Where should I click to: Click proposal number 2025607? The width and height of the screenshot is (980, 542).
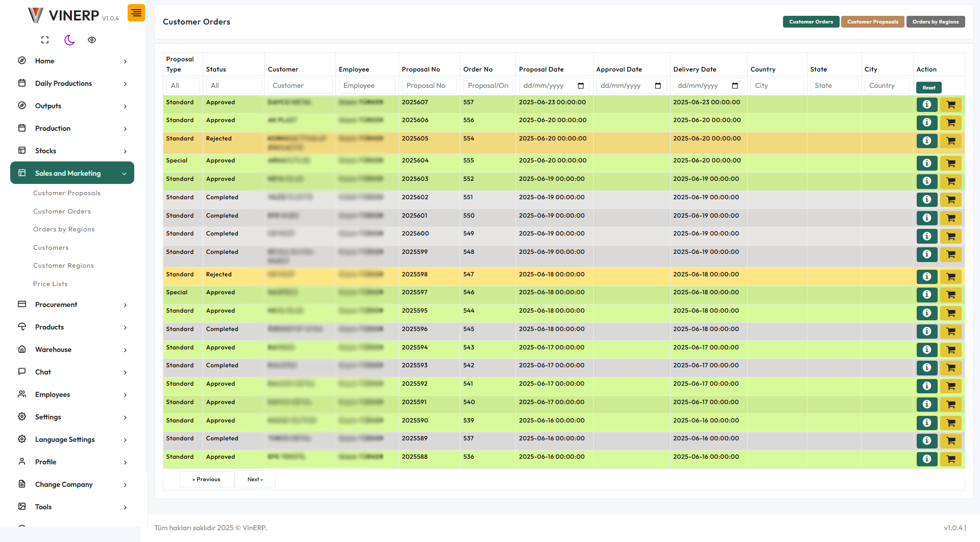point(415,102)
